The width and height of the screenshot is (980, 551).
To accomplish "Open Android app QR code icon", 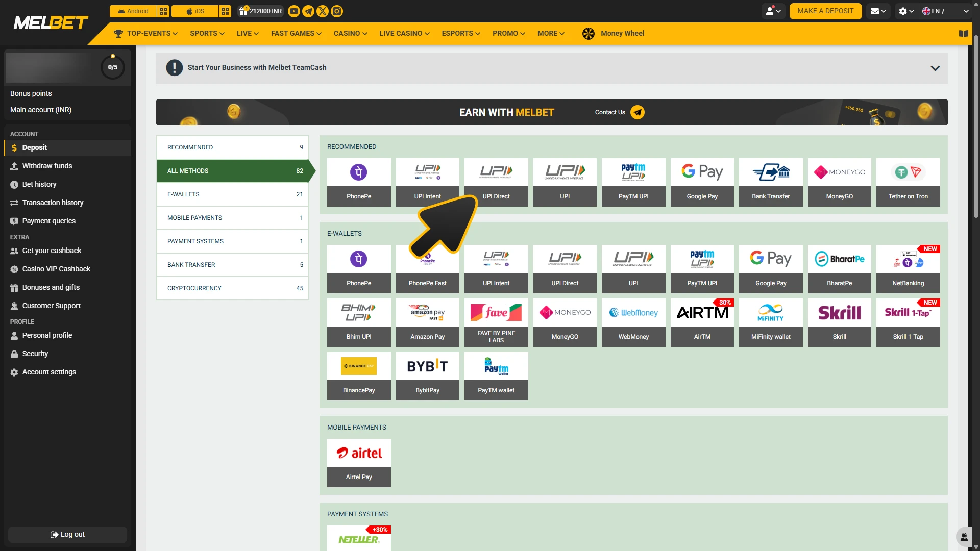I will tap(163, 11).
